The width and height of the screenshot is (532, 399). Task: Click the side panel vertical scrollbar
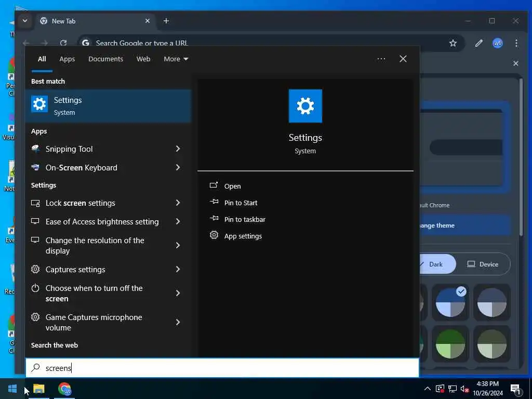click(521, 157)
